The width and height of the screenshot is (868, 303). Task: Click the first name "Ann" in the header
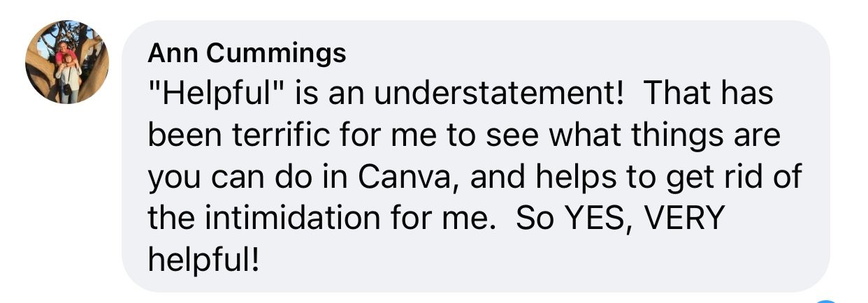[x=169, y=54]
